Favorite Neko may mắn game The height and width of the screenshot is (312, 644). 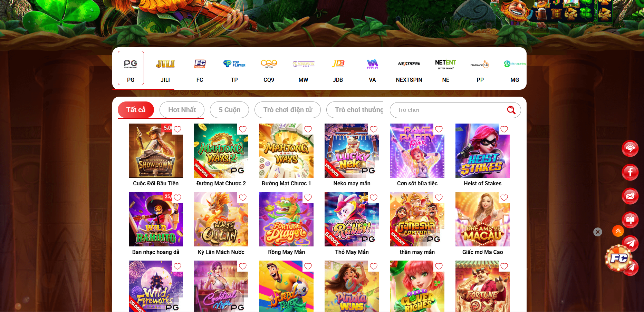(374, 129)
